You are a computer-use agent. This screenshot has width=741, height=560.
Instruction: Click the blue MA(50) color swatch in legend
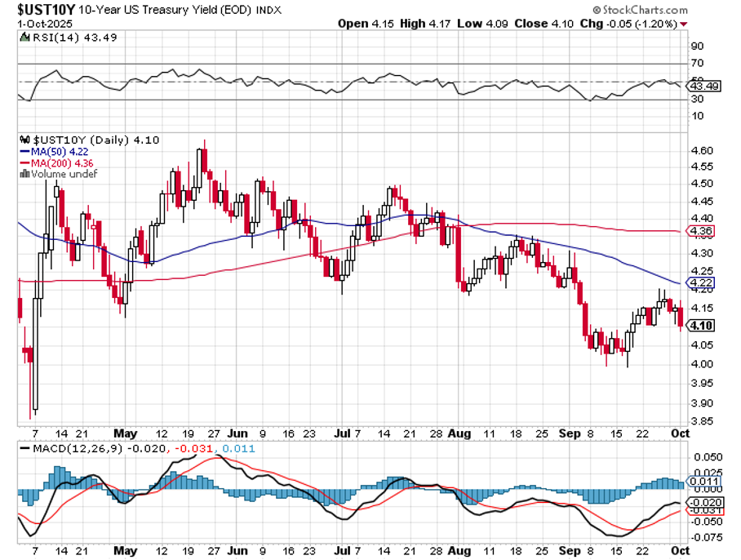coord(24,152)
